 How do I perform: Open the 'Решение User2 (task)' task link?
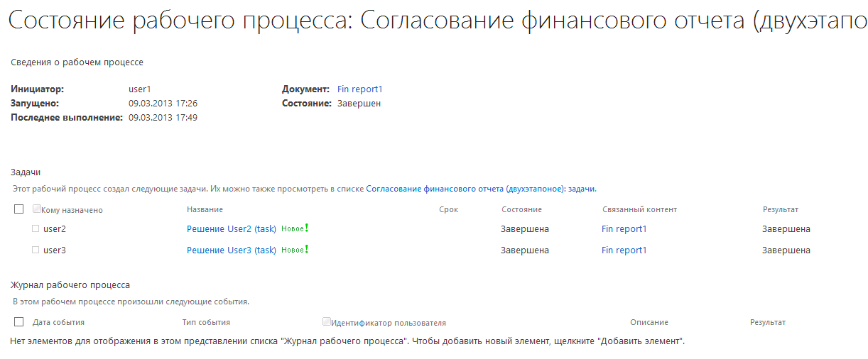click(x=231, y=229)
